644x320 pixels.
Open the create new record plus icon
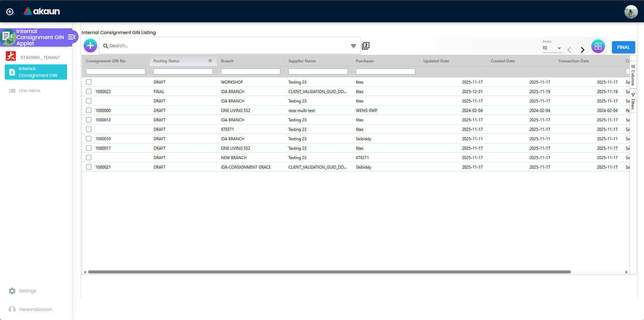[x=90, y=45]
